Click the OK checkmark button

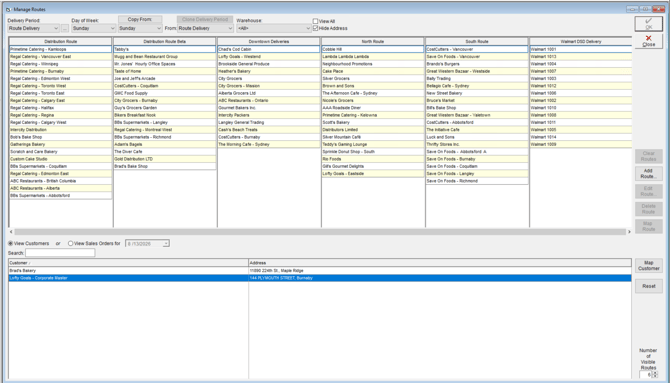[x=648, y=24]
